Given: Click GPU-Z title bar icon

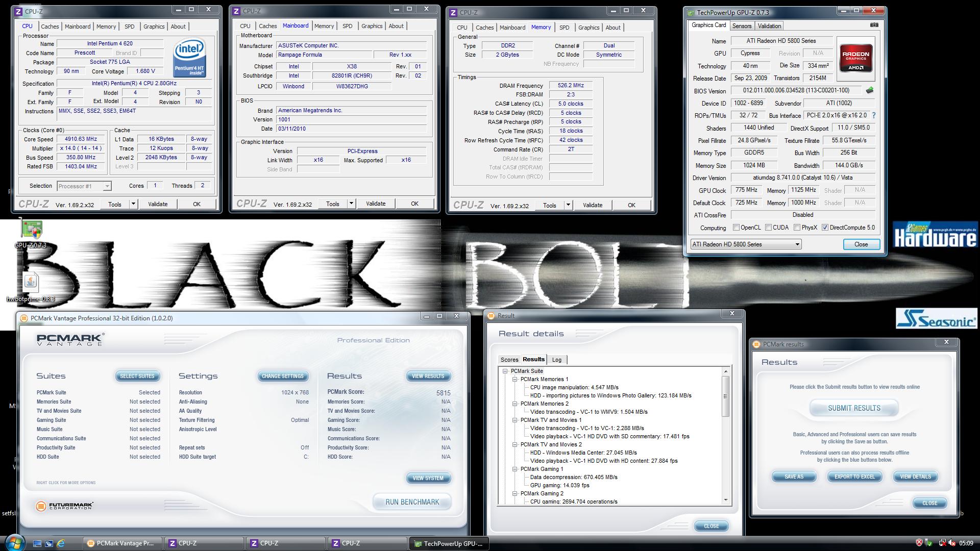Looking at the screenshot, I should click(691, 12).
